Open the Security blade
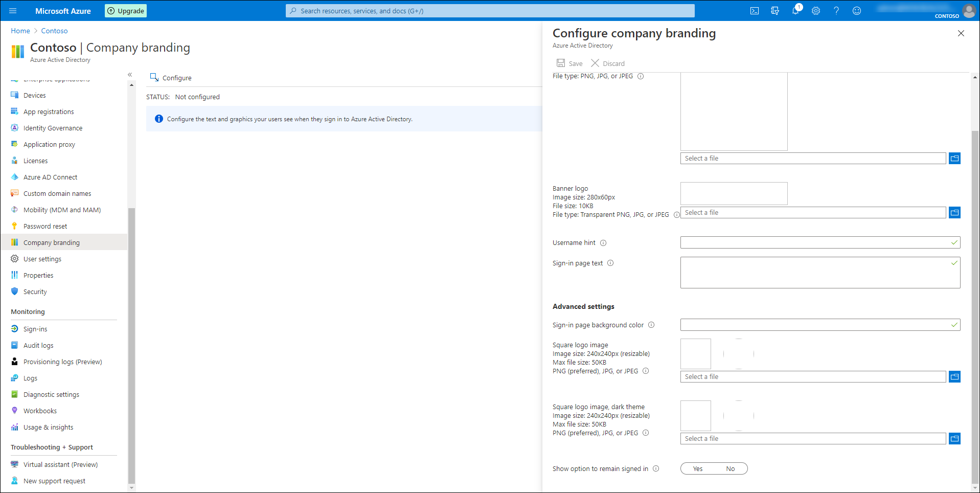 [35, 291]
